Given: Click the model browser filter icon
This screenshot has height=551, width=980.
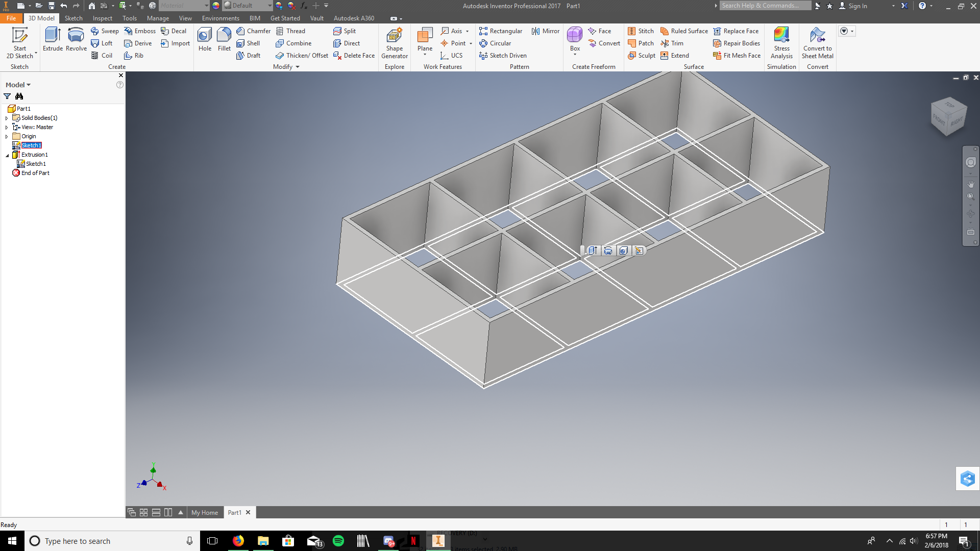Looking at the screenshot, I should pos(7,96).
